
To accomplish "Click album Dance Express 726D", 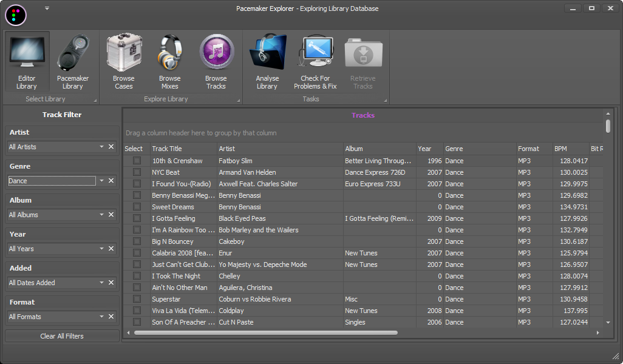I will pyautogui.click(x=375, y=172).
